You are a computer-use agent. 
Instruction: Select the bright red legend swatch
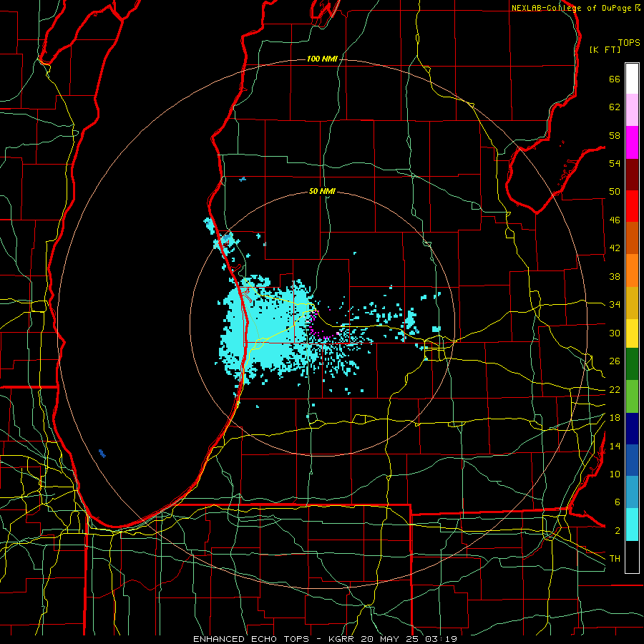632,206
